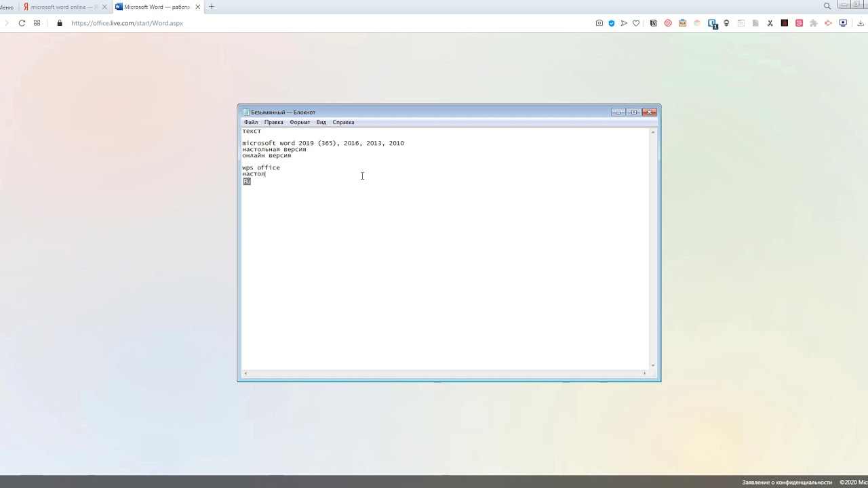Viewport: 868px width, 488px height.
Task: Click the scissors extension icon
Action: pos(770,23)
